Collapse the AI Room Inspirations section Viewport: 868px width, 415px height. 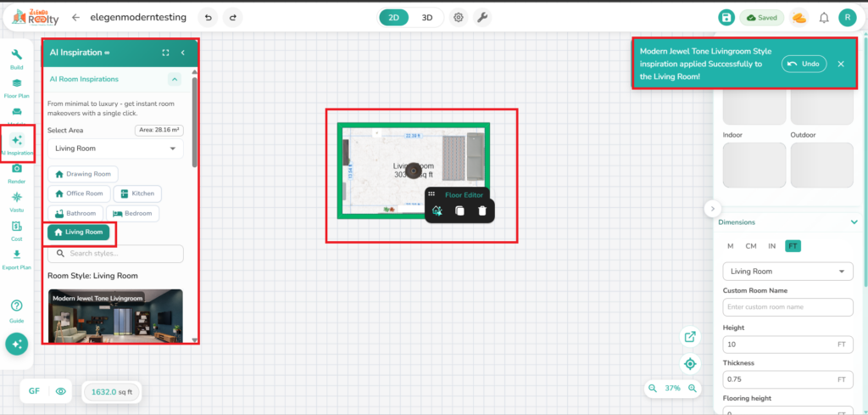pyautogui.click(x=174, y=79)
